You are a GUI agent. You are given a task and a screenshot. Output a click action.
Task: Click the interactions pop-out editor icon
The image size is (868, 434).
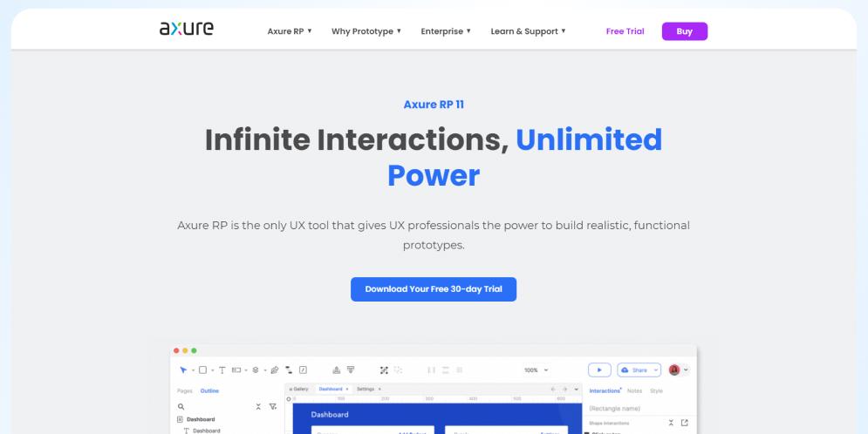[685, 423]
